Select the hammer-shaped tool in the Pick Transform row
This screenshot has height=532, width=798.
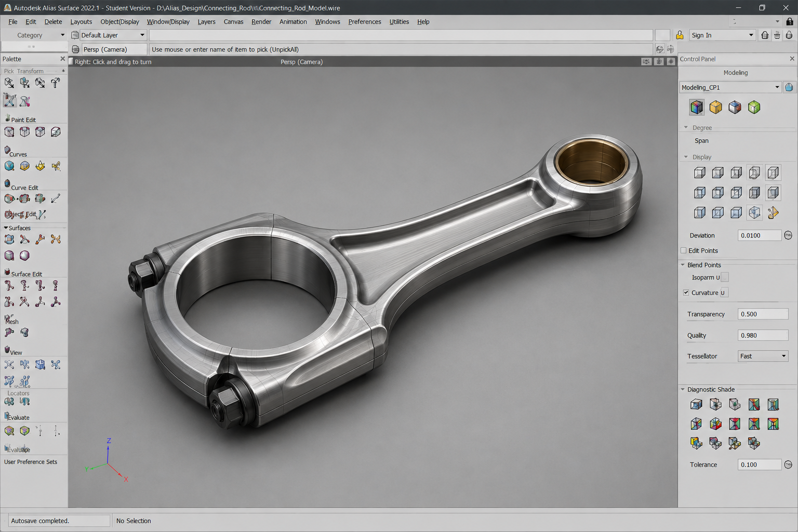coord(56,83)
